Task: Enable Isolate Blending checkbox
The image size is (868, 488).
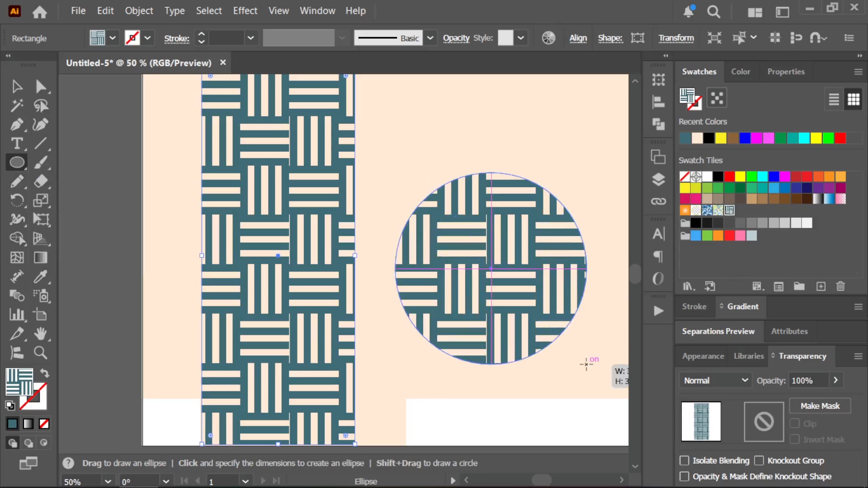Action: point(684,460)
